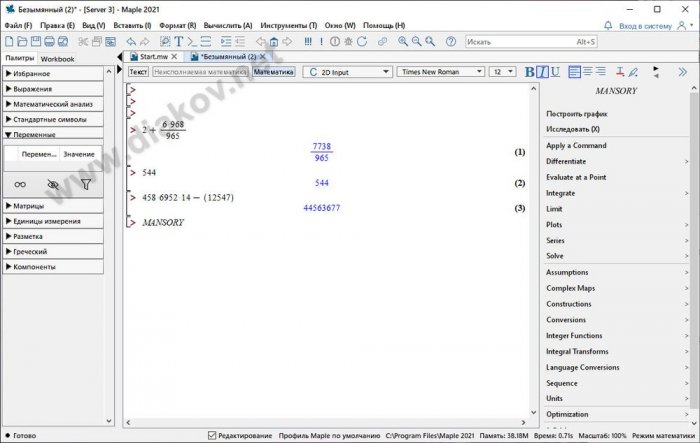Image resolution: width=700 pixels, height=443 pixels.
Task: Execute the entire worksheet with the triple exclamation icon
Action: (308, 42)
